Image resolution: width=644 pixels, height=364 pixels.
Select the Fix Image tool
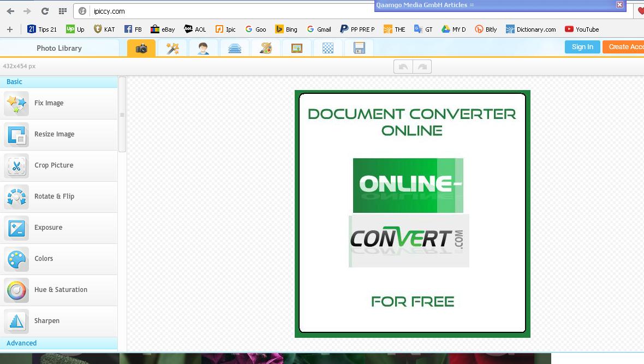59,103
